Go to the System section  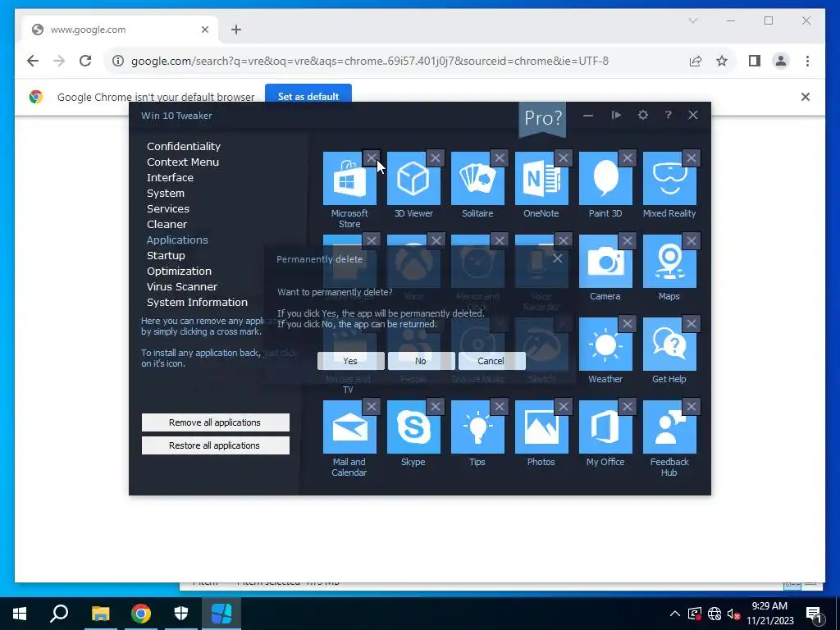(166, 193)
